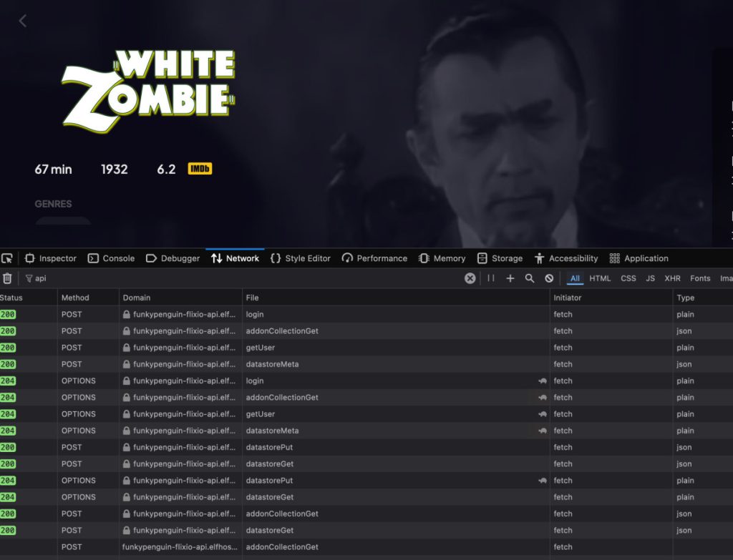The width and height of the screenshot is (733, 560).
Task: Select the Network tab
Action: click(x=235, y=258)
